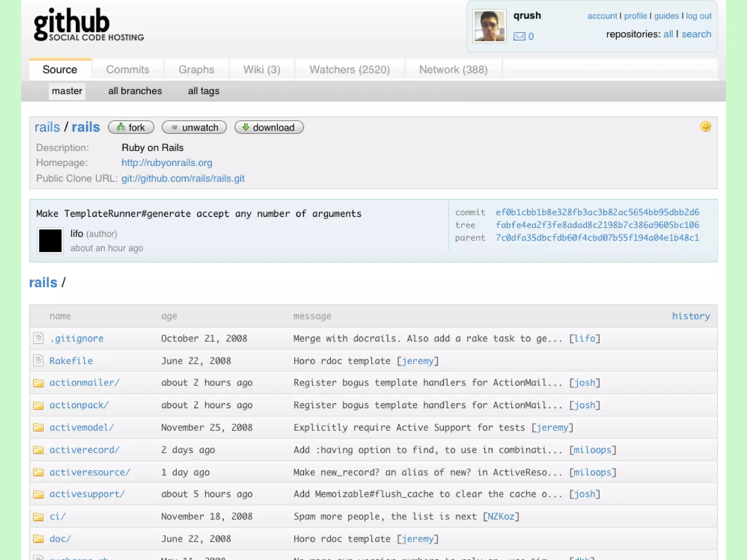Show all branches
Screen dimensions: 747x560
tap(135, 91)
